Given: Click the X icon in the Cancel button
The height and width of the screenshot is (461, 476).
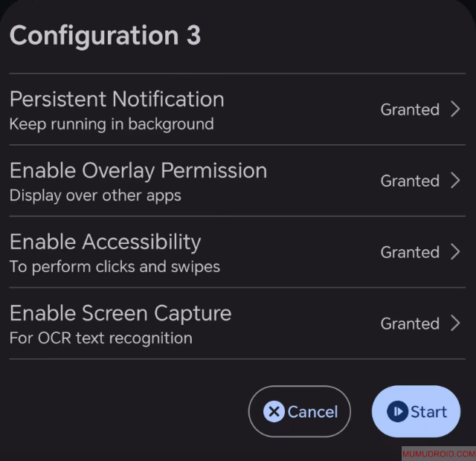Looking at the screenshot, I should [274, 411].
